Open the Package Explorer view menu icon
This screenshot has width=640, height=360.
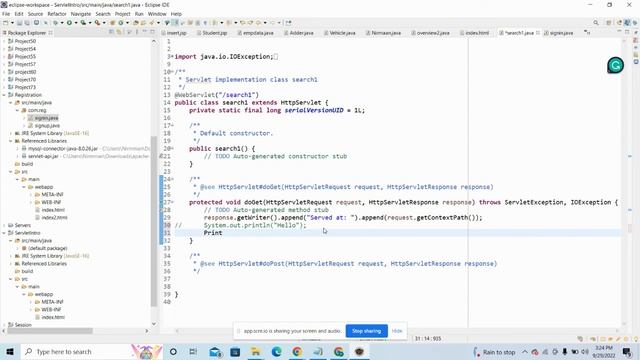point(137,32)
